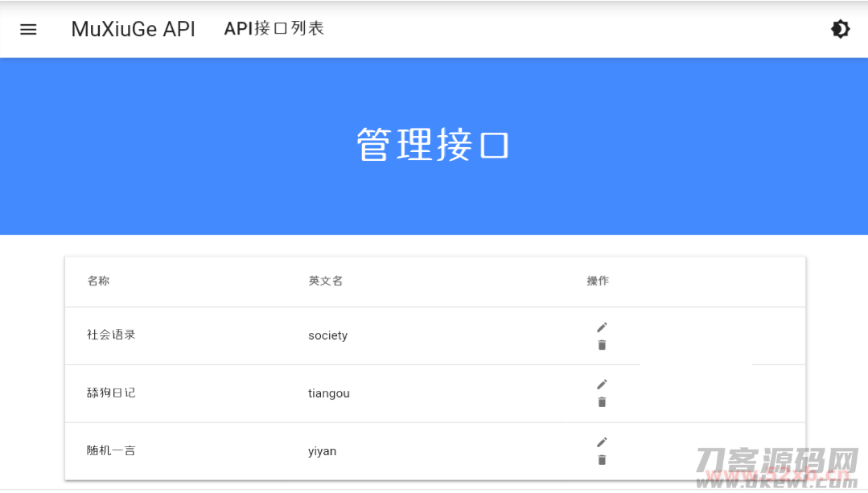Image resolution: width=868 pixels, height=493 pixels.
Task: Click the 管理接口 banner heading
Action: pyautogui.click(x=433, y=146)
